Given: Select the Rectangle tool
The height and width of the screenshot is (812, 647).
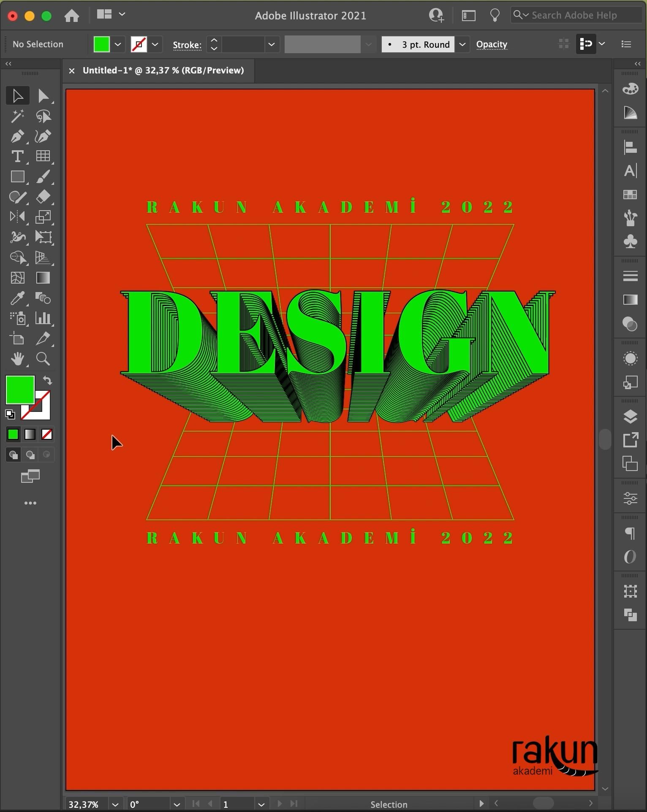Looking at the screenshot, I should [x=17, y=176].
